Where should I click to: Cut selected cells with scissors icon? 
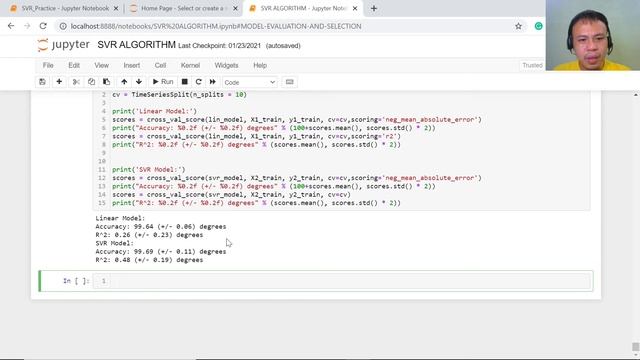(76, 82)
